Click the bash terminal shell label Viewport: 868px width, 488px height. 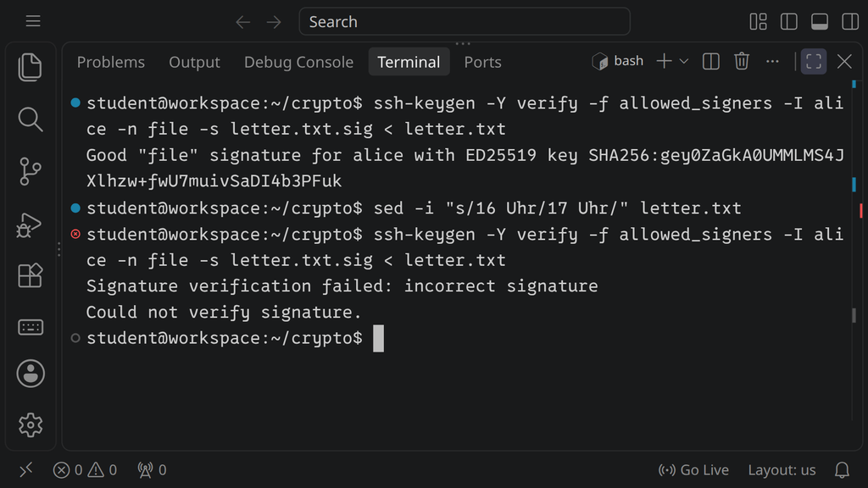pos(617,61)
